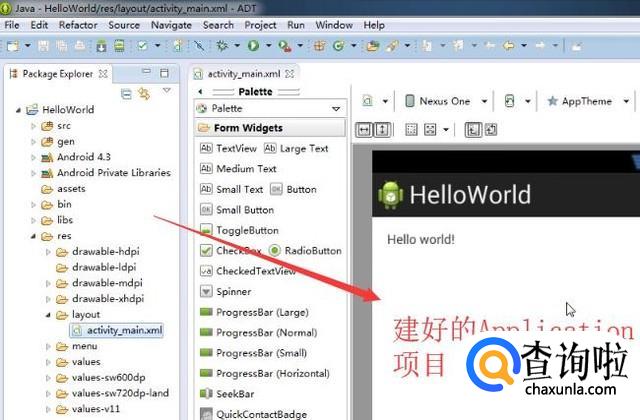The width and height of the screenshot is (640, 420).
Task: Select ProgressBar (Large) palette widget
Action: point(254,312)
